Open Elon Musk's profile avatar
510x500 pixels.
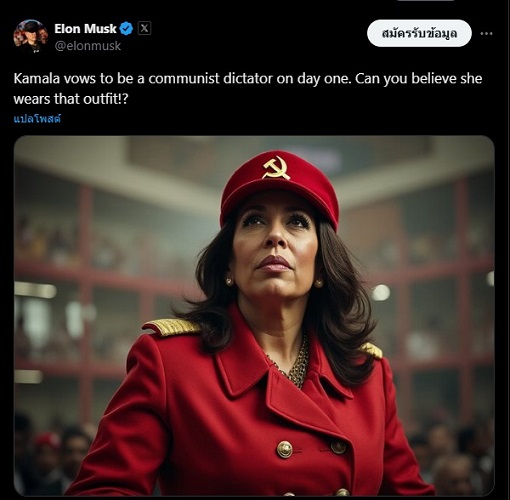(30, 36)
